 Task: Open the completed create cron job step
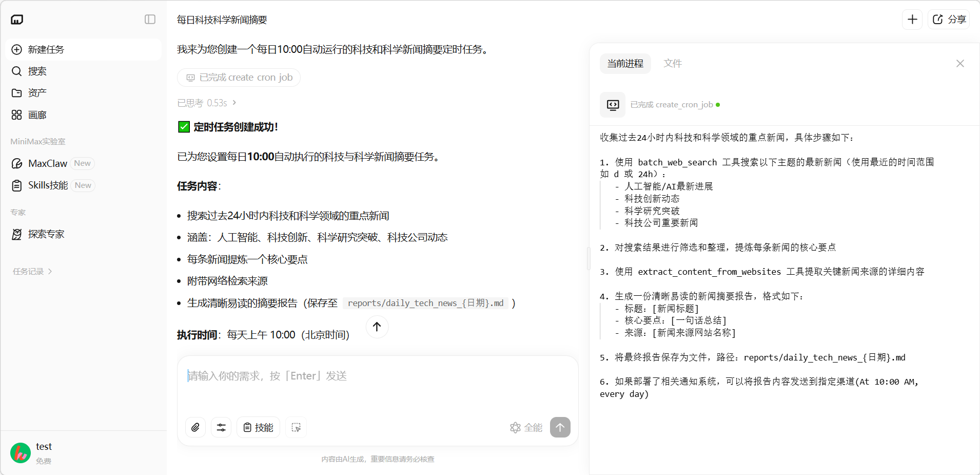tap(239, 78)
